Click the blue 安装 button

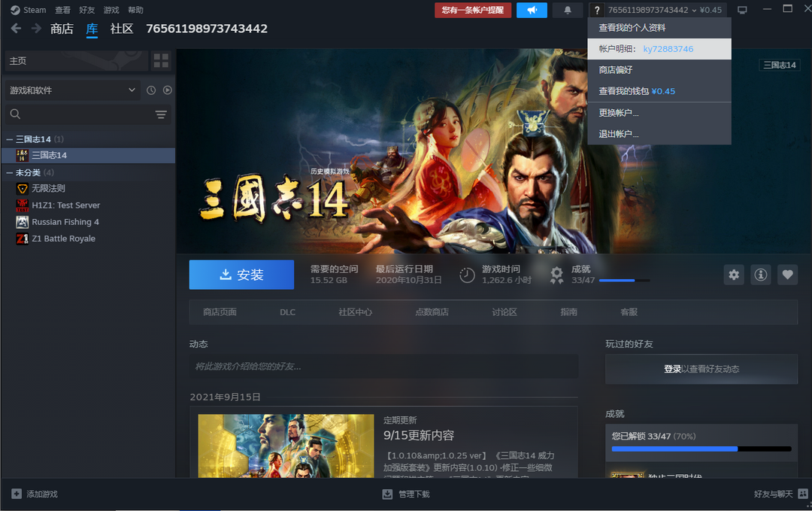241,275
